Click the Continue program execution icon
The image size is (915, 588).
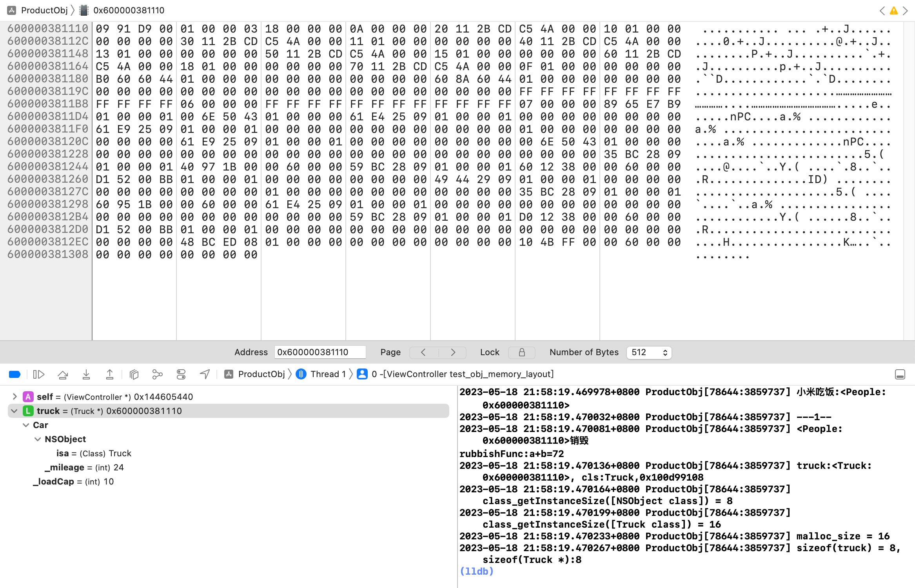(x=38, y=374)
